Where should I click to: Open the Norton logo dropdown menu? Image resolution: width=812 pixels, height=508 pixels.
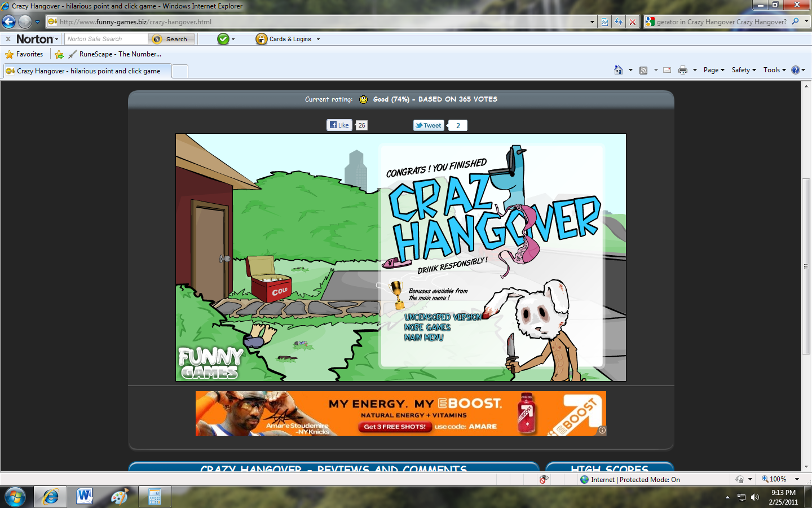pyautogui.click(x=37, y=39)
